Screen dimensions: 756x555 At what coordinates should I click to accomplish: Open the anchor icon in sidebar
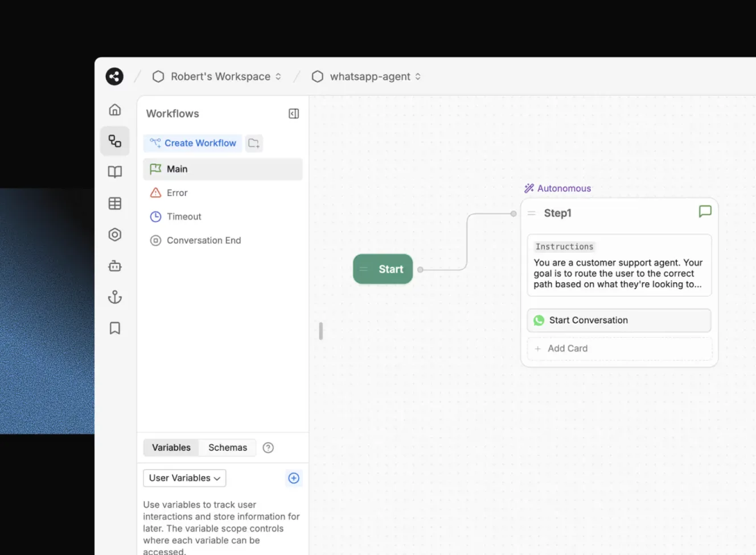(x=115, y=297)
